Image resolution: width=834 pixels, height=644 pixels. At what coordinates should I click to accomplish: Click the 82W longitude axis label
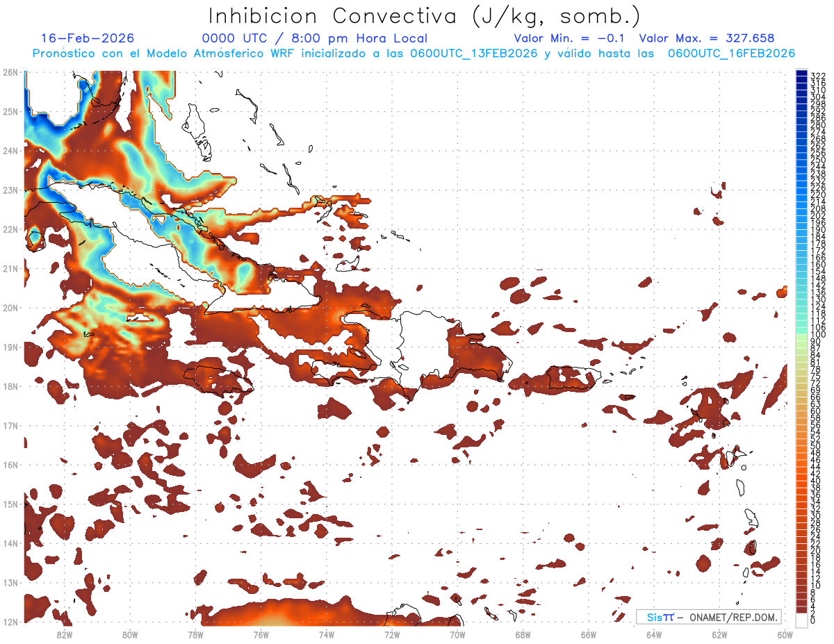click(64, 634)
